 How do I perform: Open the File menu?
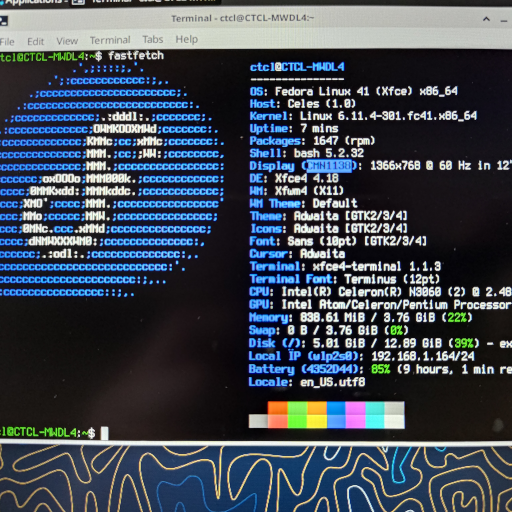coord(7,42)
